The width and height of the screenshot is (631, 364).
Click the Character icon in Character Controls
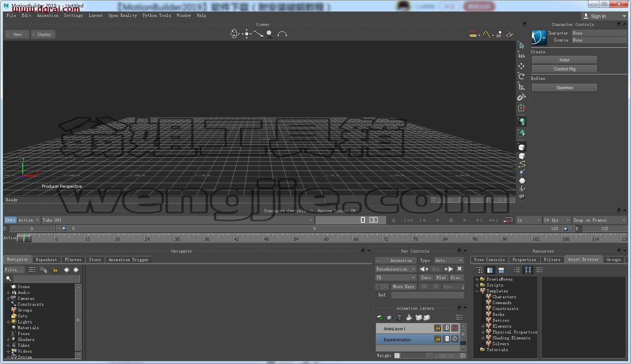click(x=539, y=38)
